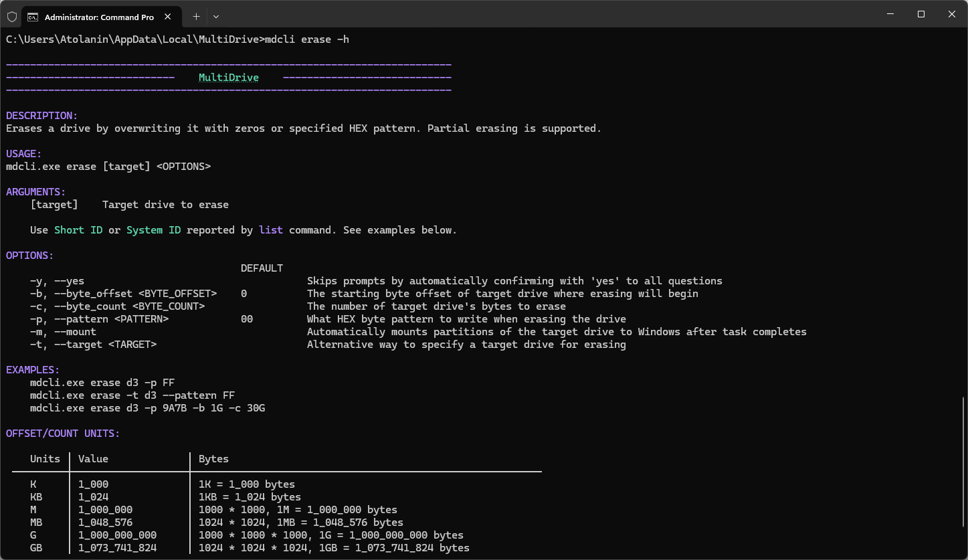This screenshot has width=968, height=560.
Task: Click the OFFSET/COUNT UNITS heading
Action: point(62,433)
